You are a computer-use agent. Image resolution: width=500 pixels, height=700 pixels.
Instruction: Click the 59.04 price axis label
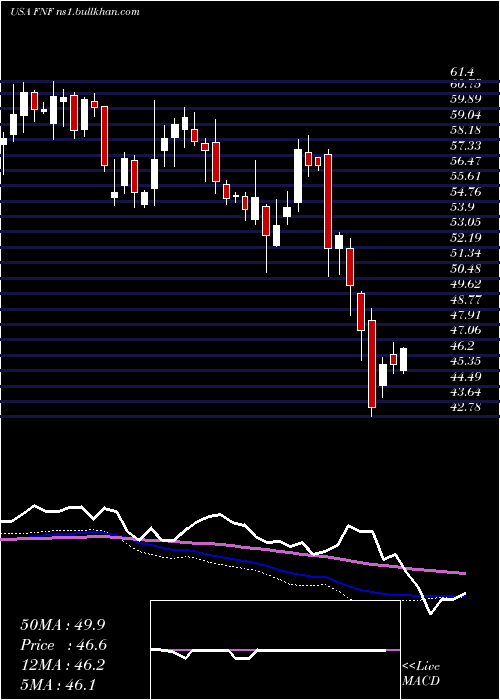pos(466,115)
